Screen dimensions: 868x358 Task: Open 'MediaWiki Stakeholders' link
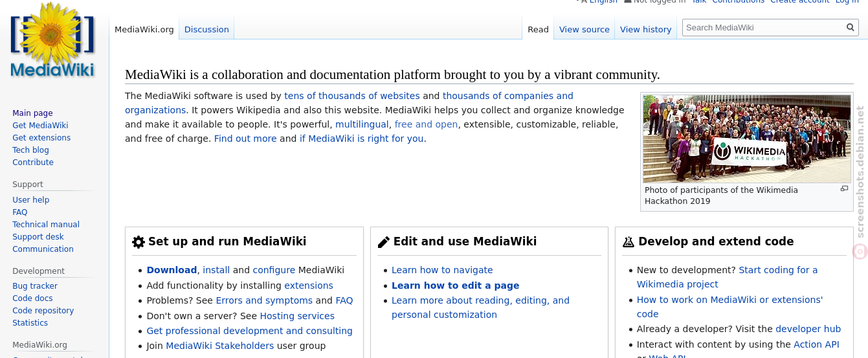220,346
